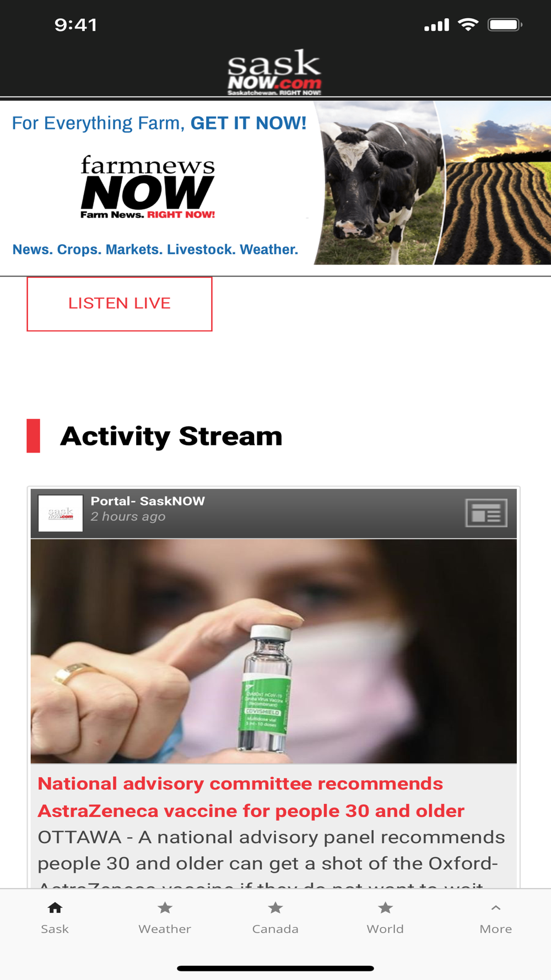
Task: Tap the battery indicator in status bar
Action: click(505, 25)
